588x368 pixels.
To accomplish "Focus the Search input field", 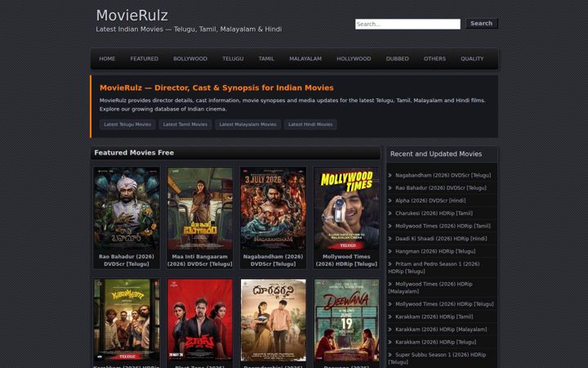I will click(408, 24).
